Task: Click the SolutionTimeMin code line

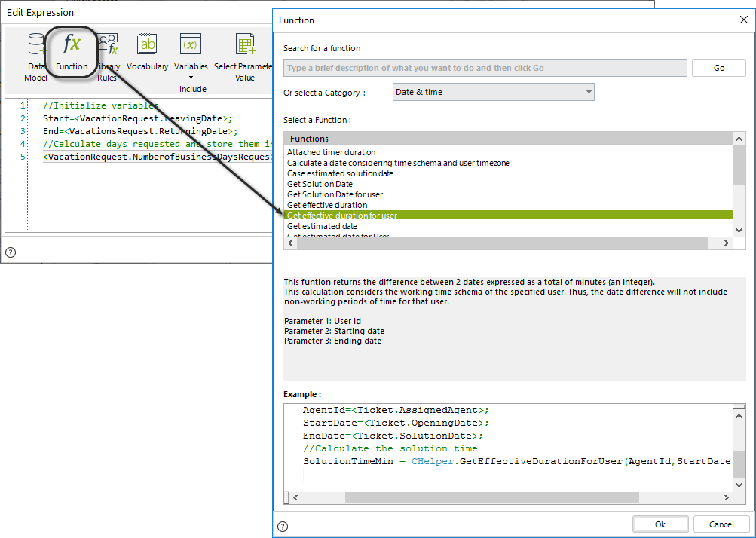Action: click(x=517, y=461)
